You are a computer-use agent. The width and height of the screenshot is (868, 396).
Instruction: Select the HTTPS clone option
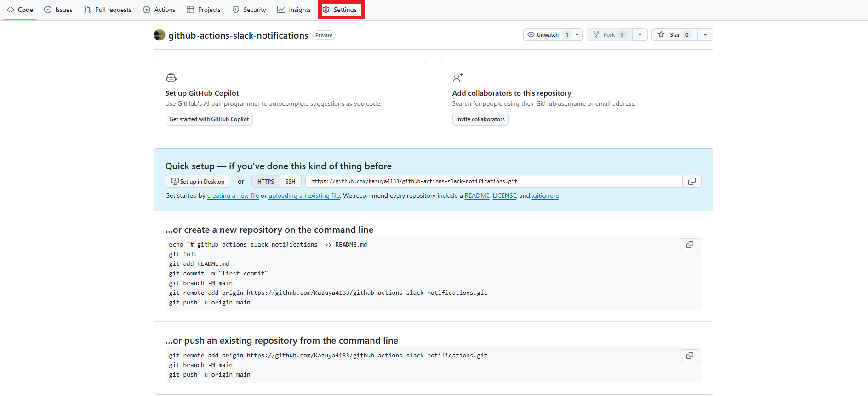(266, 181)
